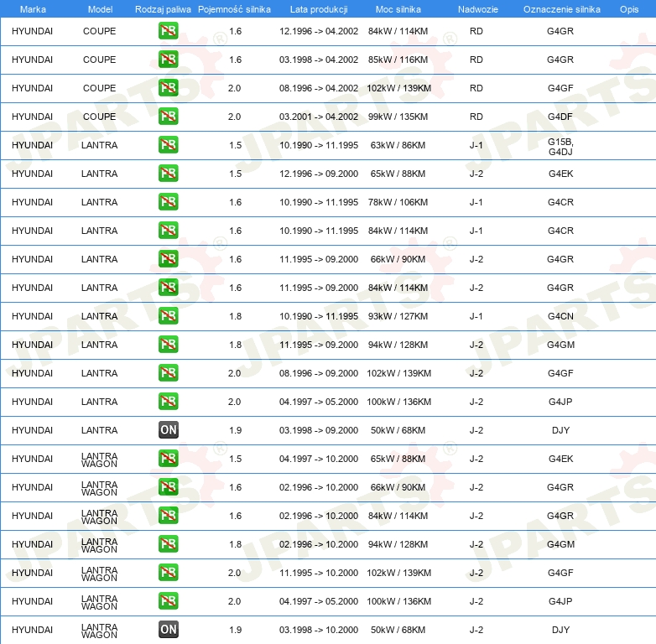Click ON diesel icon in Lantra 03.1998 -> 09.2000 row

pos(168,430)
